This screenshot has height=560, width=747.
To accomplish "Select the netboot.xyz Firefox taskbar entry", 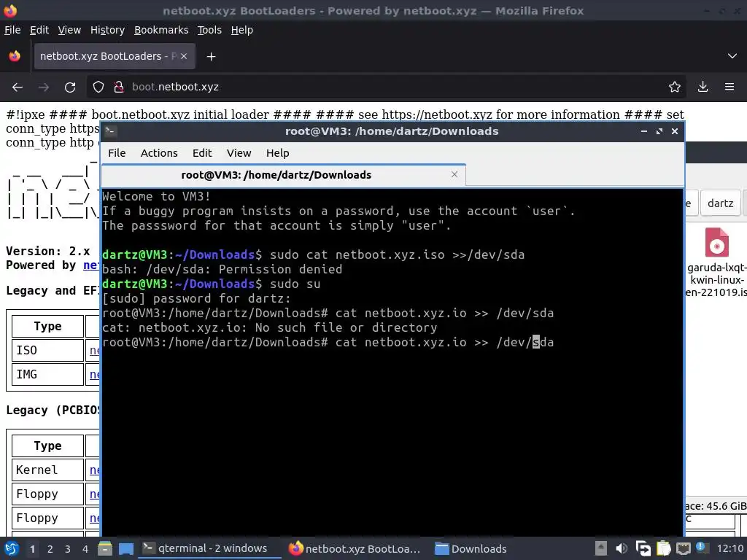I will coord(355,549).
